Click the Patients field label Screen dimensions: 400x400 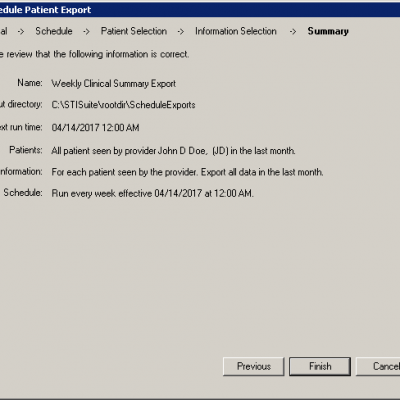coord(26,150)
